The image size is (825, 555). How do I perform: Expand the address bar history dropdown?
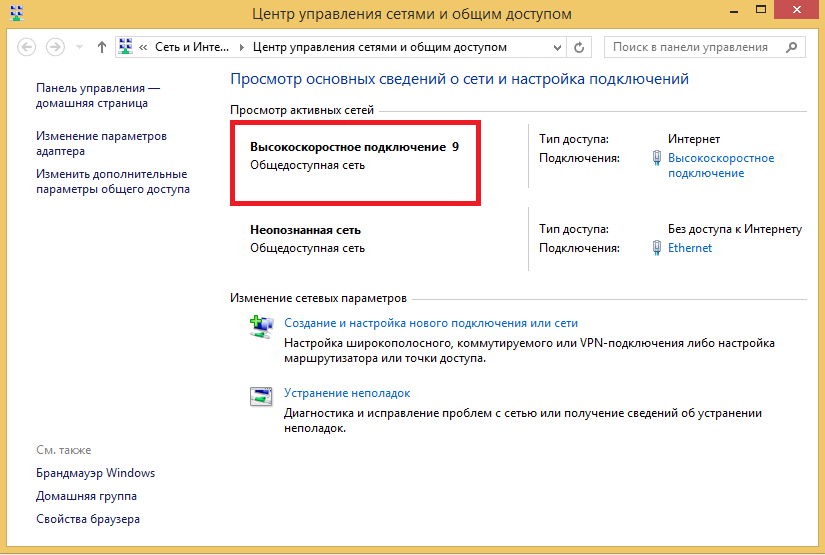[555, 47]
